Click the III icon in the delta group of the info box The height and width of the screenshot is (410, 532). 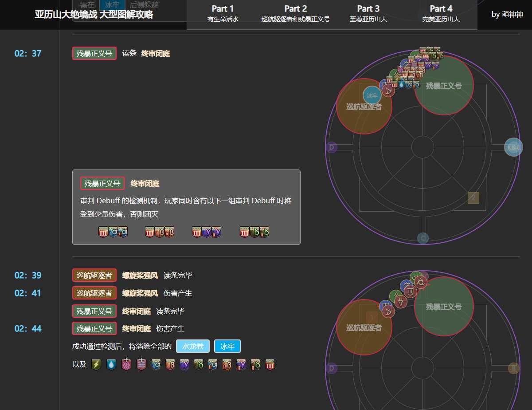[245, 232]
